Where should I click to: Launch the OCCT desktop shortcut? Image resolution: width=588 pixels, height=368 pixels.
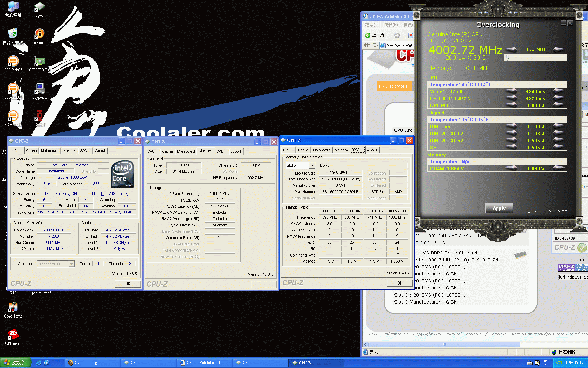pos(40,118)
